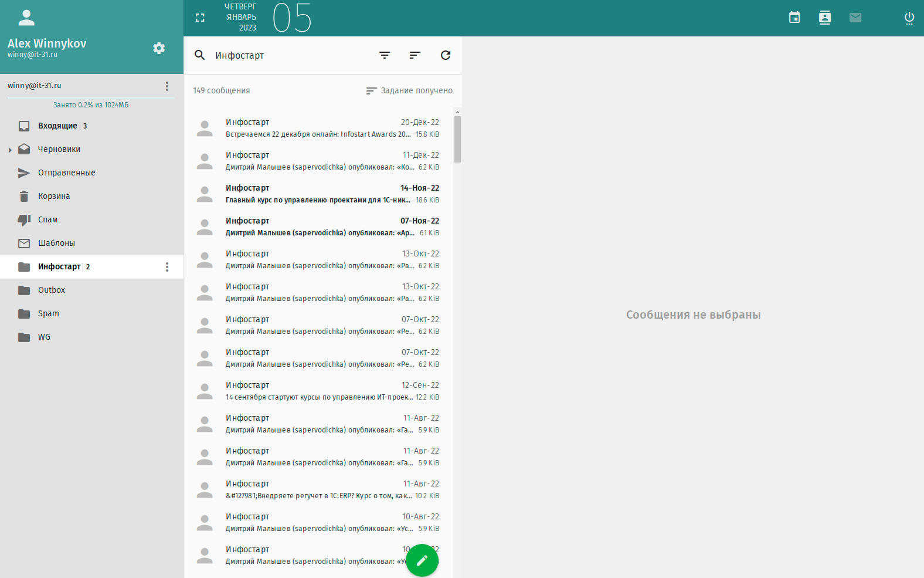Screen dimensions: 924x578
Task: Click the date display 05 Январь 2023
Action: tap(268, 18)
